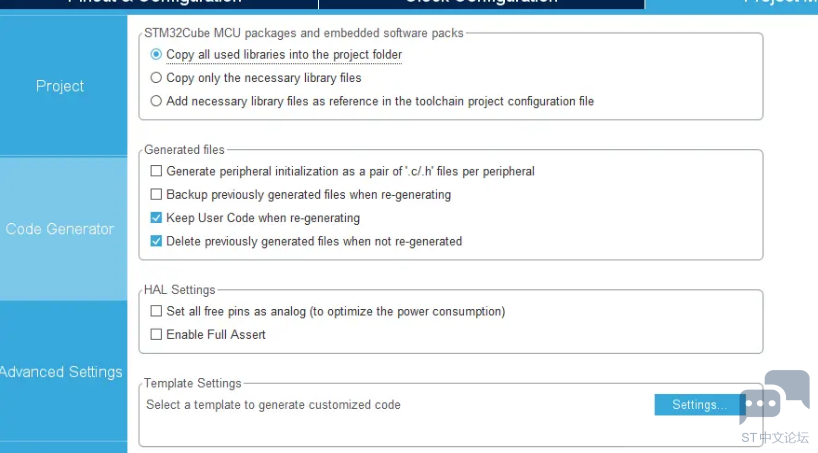Uncheck Keep User Code when re-generating

156,218
